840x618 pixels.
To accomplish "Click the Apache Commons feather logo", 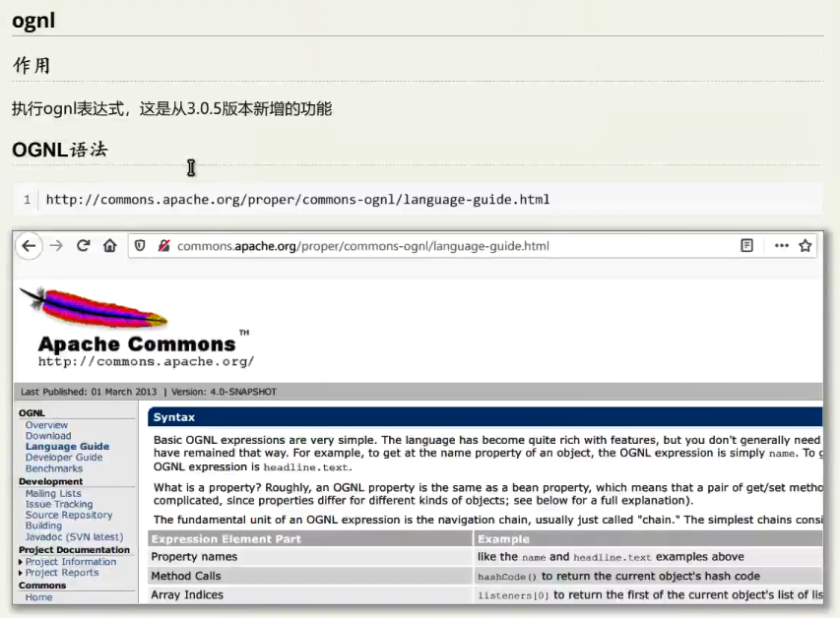I will pyautogui.click(x=94, y=307).
